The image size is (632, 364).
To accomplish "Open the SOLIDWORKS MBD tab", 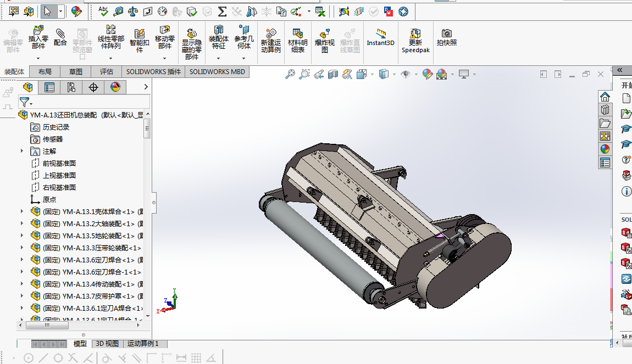I will pyautogui.click(x=218, y=71).
